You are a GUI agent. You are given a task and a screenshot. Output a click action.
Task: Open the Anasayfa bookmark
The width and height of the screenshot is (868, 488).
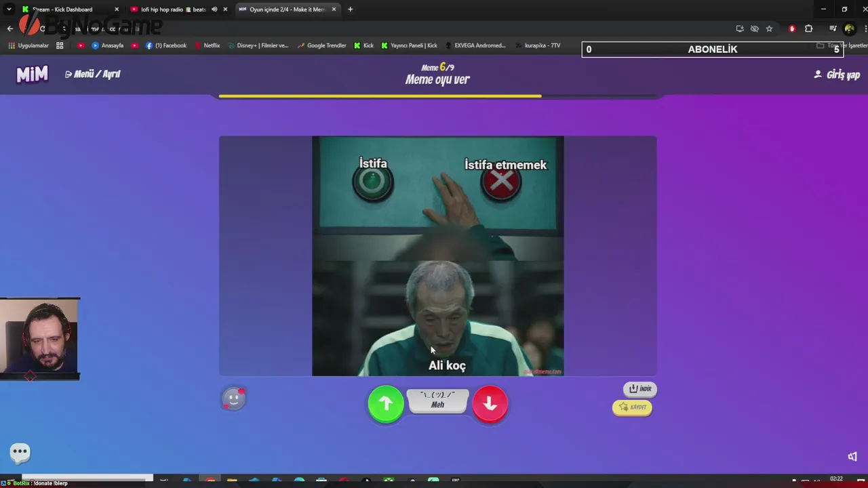pyautogui.click(x=107, y=45)
